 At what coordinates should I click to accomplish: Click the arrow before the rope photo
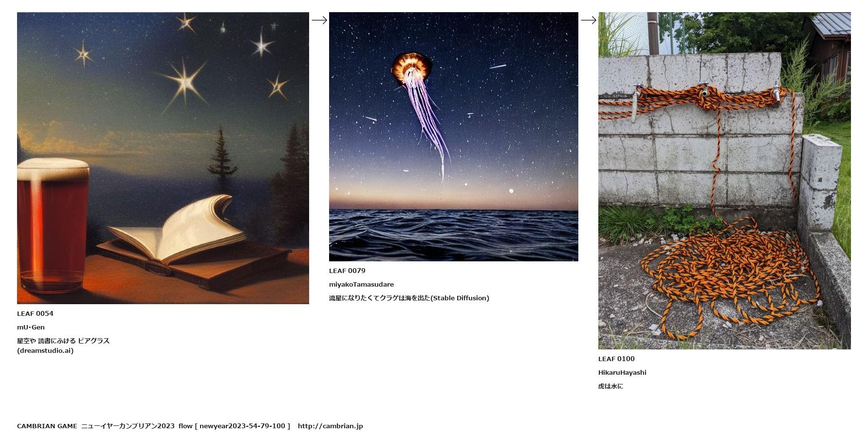pyautogui.click(x=589, y=20)
